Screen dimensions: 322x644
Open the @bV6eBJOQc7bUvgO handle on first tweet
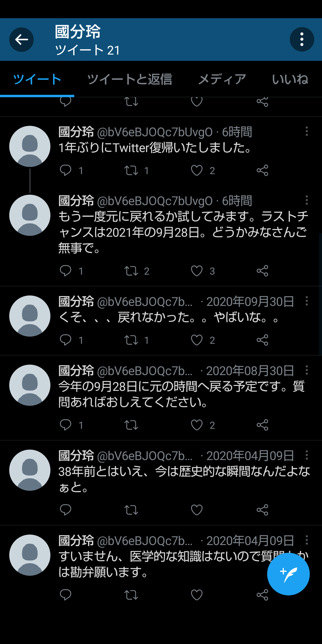[155, 132]
